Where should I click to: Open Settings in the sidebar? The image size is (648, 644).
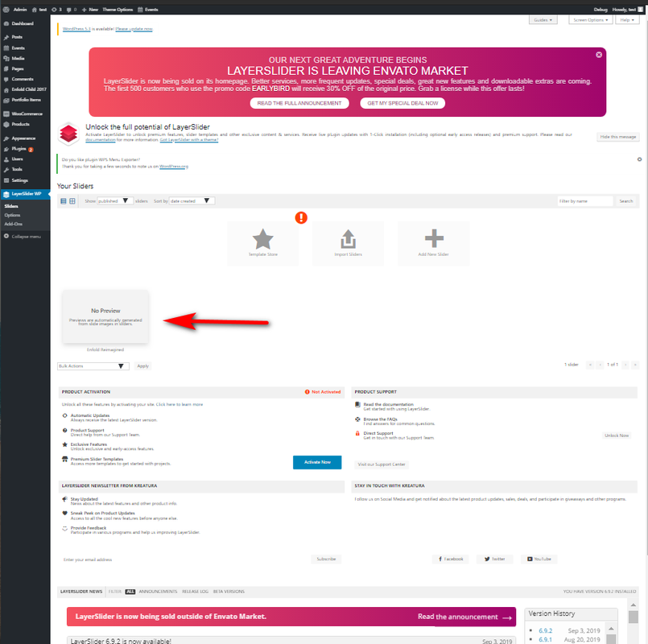pos(19,180)
